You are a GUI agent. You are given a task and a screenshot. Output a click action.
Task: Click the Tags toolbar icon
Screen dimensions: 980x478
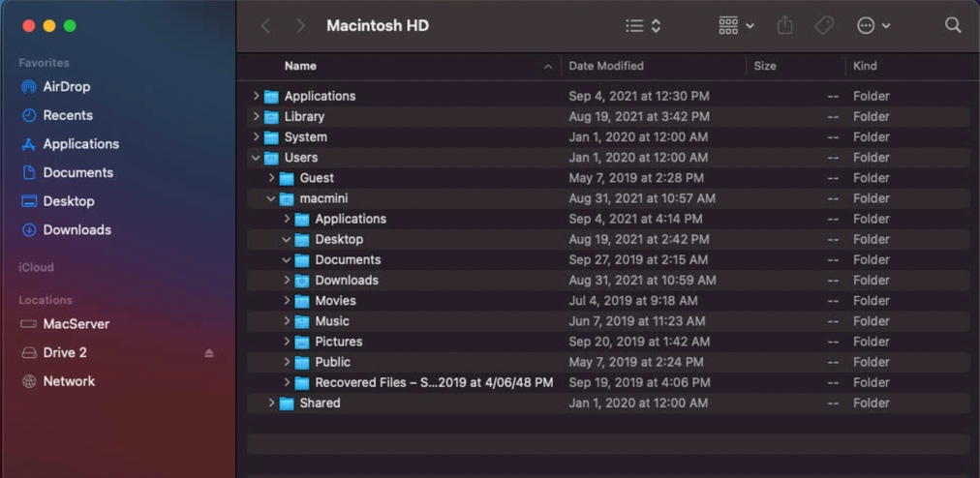click(x=824, y=25)
